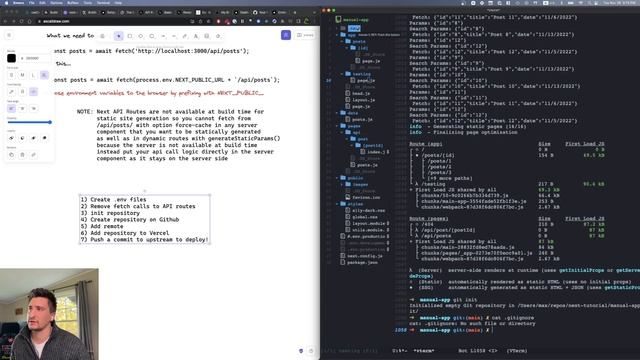
Task: Send element backward one layer
Action: tap(22, 138)
